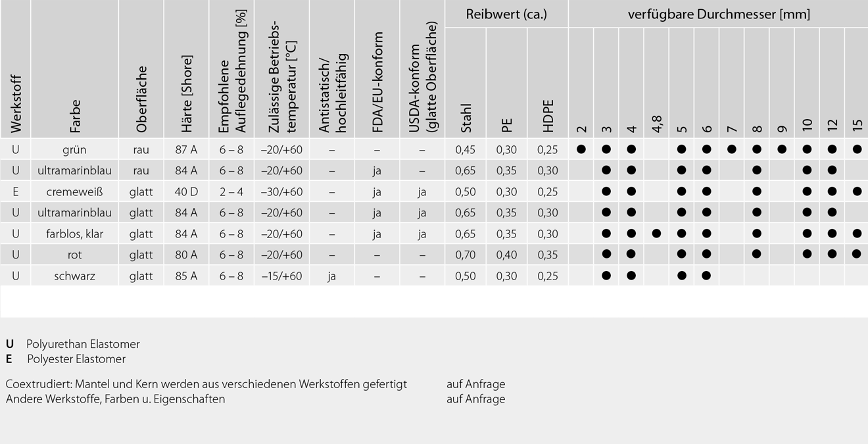Screen dimensions: 868x444
Task: Select the grün row dot for diameter 7
Action: (732, 149)
